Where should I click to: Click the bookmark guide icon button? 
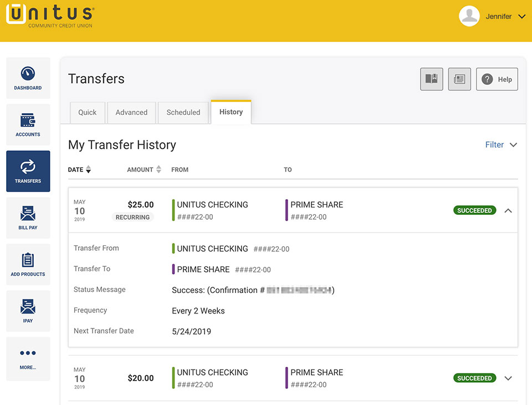tap(432, 79)
